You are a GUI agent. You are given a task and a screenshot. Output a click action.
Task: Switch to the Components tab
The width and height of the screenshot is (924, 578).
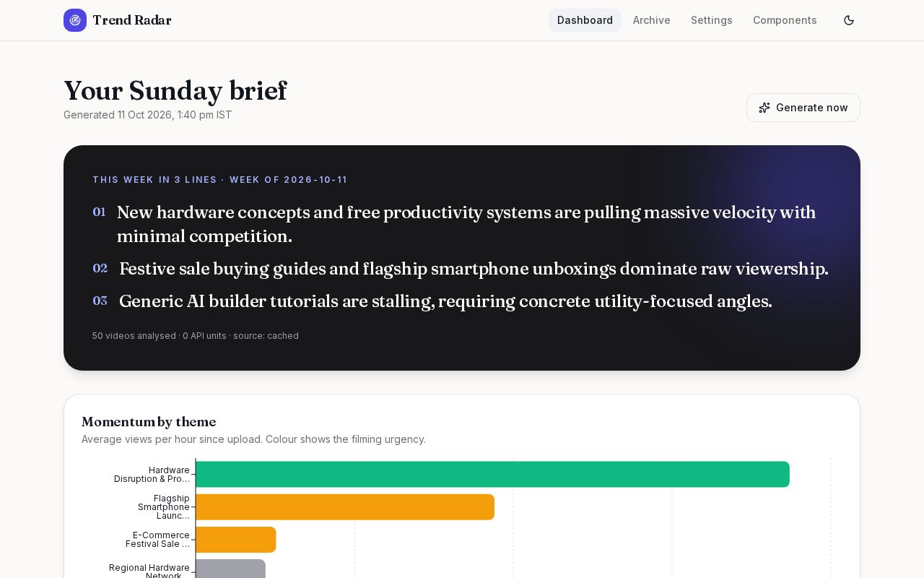[785, 20]
